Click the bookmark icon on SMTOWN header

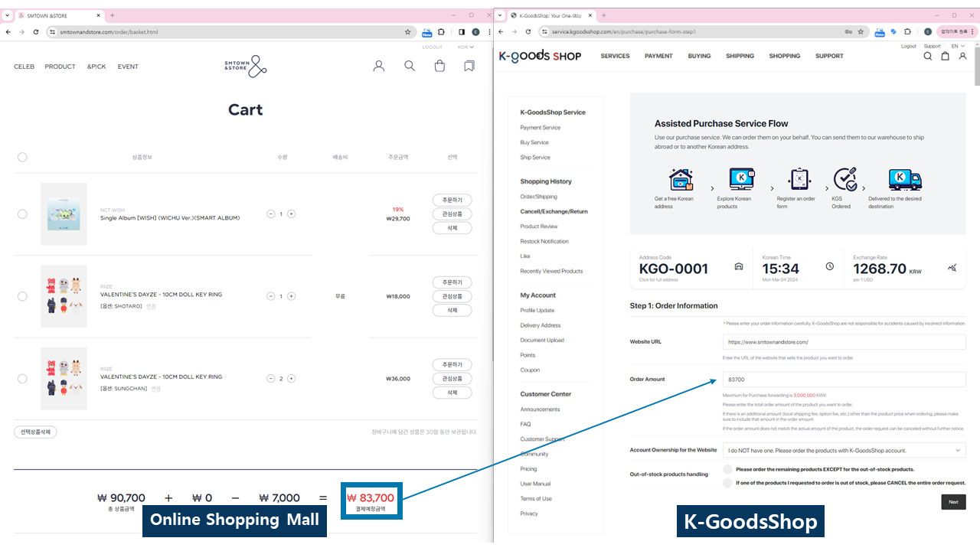[469, 67]
